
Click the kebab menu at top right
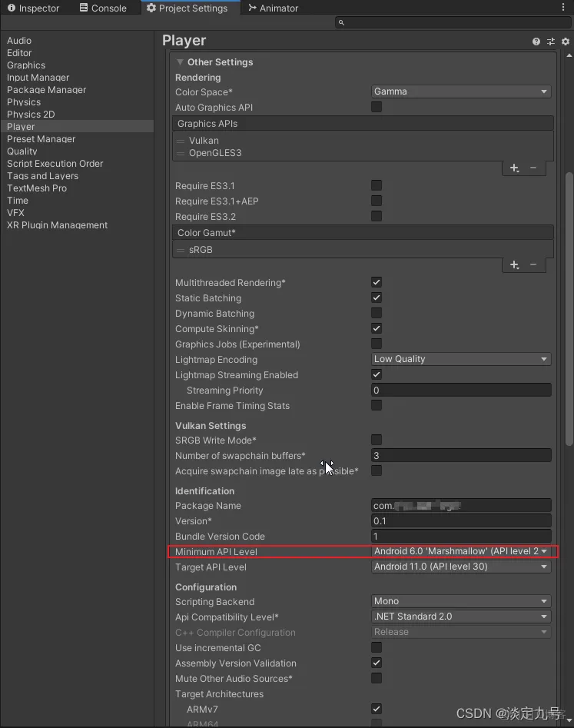click(563, 7)
